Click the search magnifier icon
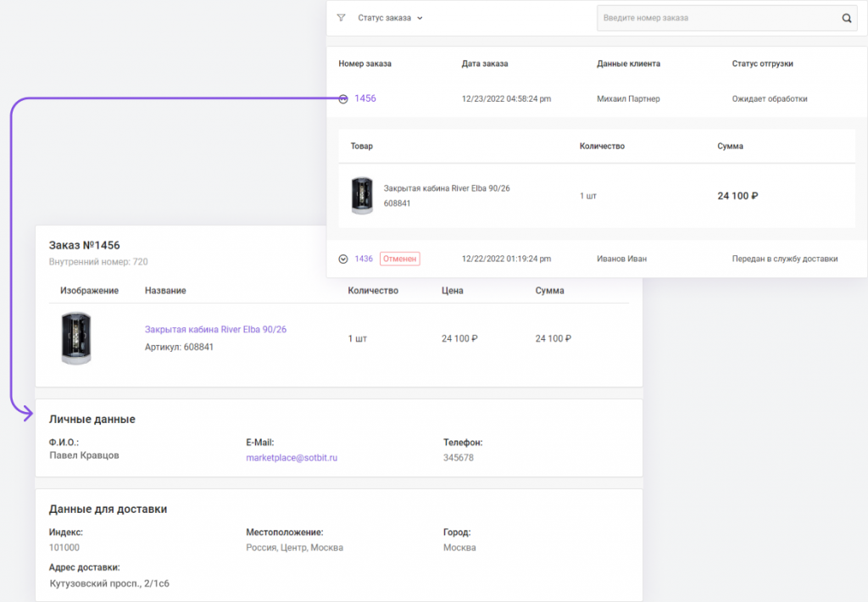 click(x=847, y=19)
